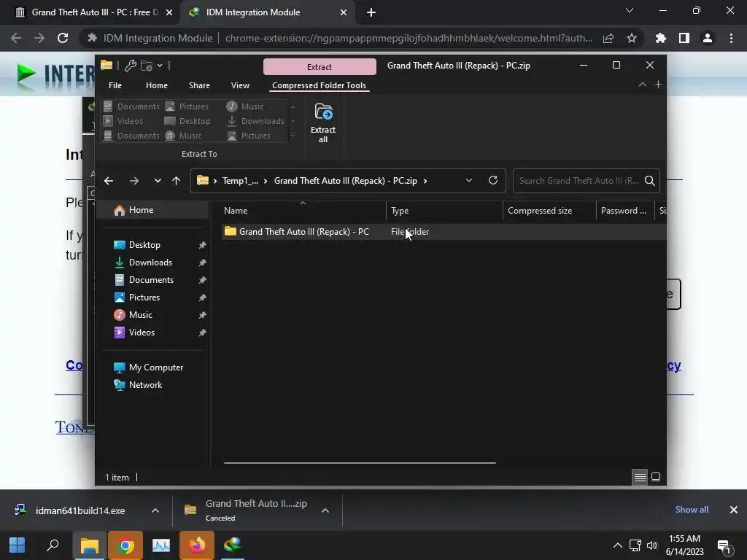This screenshot has width=747, height=560.
Task: Click the New folder quick access icon
Action: click(146, 66)
